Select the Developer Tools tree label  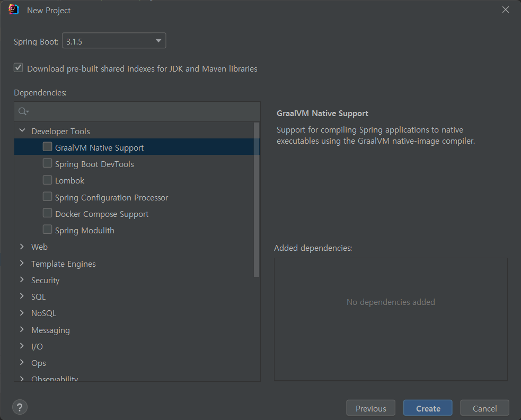[60, 132]
